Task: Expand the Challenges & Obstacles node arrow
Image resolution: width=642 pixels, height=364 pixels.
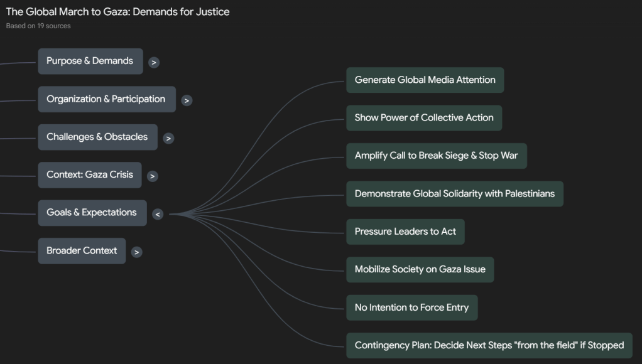Action: (168, 138)
